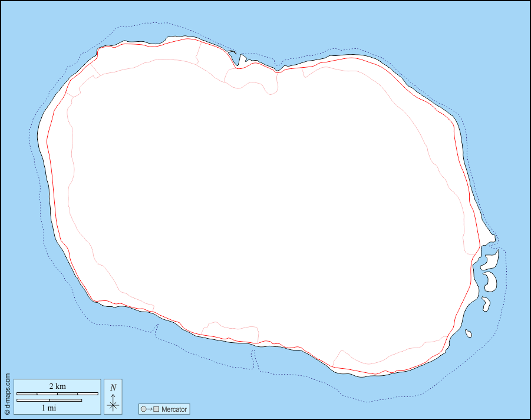This screenshot has width=531, height=420.
Task: Click the dotted reef notch off the southwest coast
Action: (156, 329)
